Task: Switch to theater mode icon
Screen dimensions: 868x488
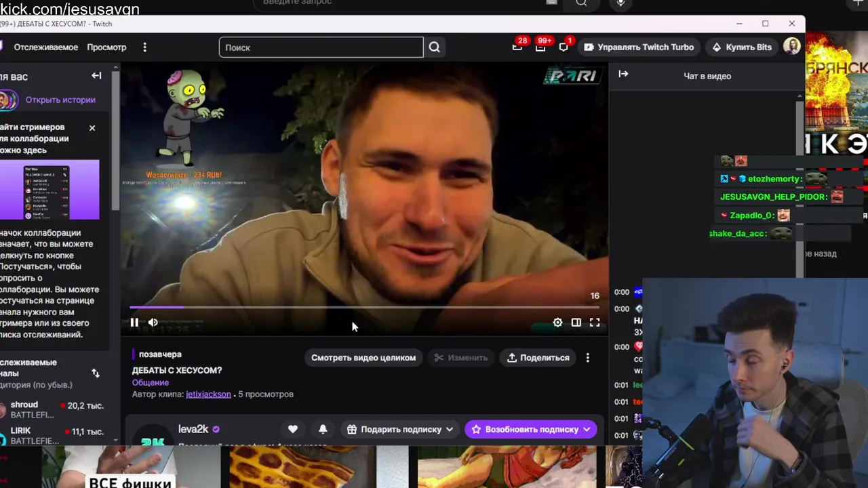Action: [x=576, y=323]
